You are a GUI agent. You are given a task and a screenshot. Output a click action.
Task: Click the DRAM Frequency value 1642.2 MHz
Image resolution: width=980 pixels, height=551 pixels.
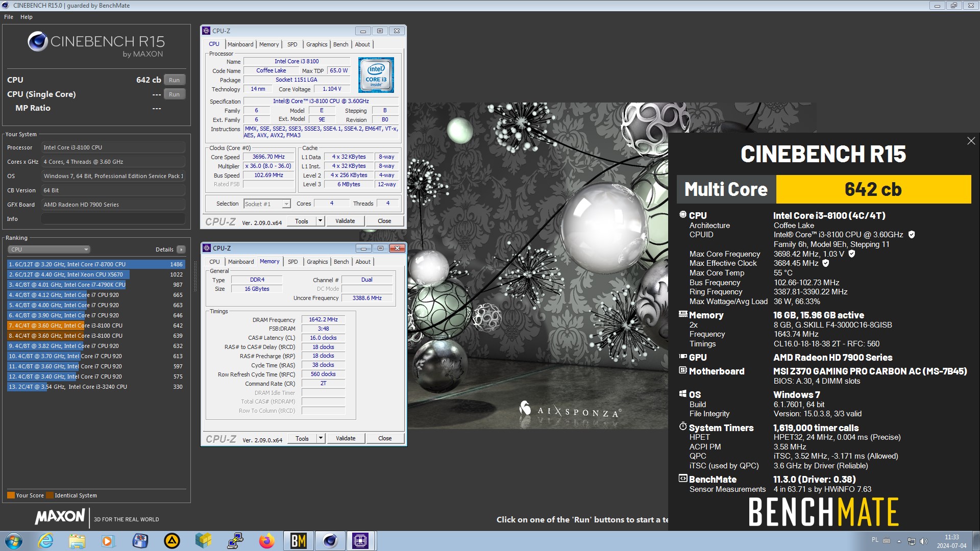[323, 319]
